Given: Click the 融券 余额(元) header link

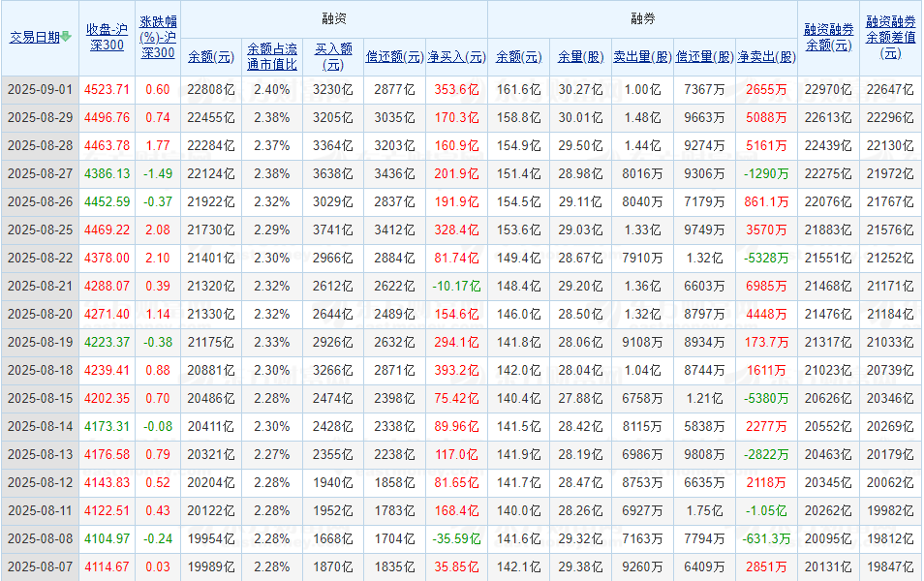Looking at the screenshot, I should pos(518,57).
